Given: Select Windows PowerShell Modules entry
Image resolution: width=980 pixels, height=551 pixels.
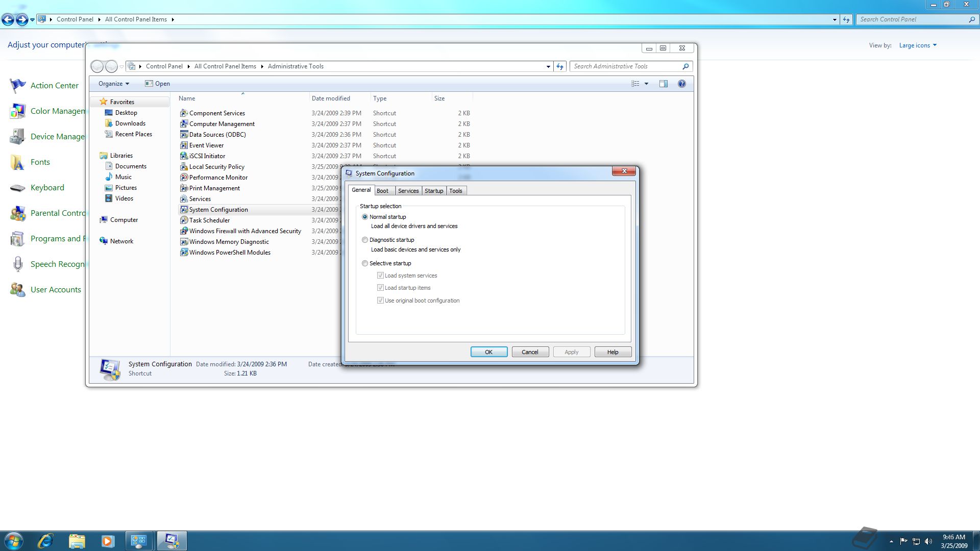Looking at the screenshot, I should click(x=230, y=253).
